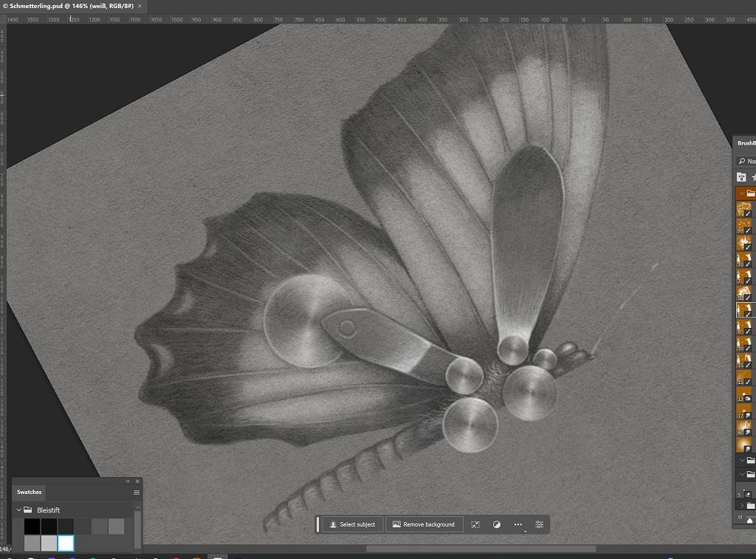Grab the contextual task bar drag handle

[x=317, y=524]
